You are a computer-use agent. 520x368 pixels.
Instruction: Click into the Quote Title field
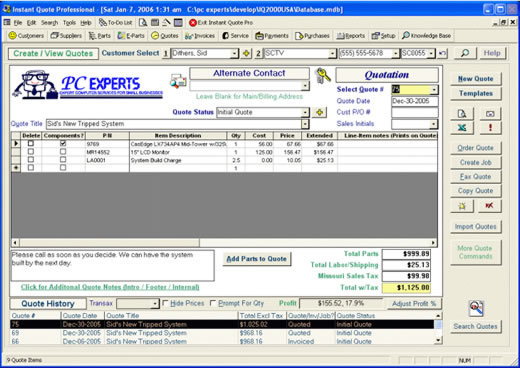pos(173,124)
